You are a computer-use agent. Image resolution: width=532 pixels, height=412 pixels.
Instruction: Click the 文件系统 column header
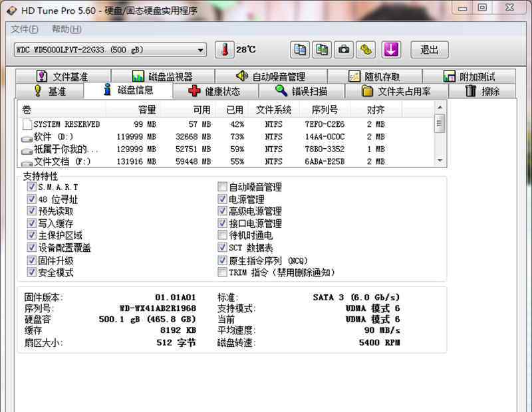point(273,110)
